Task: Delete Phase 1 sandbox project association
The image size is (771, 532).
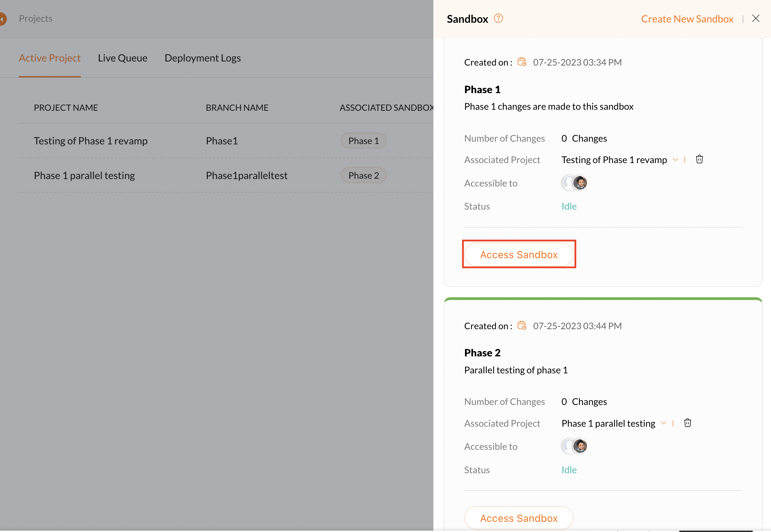Action: [x=699, y=159]
